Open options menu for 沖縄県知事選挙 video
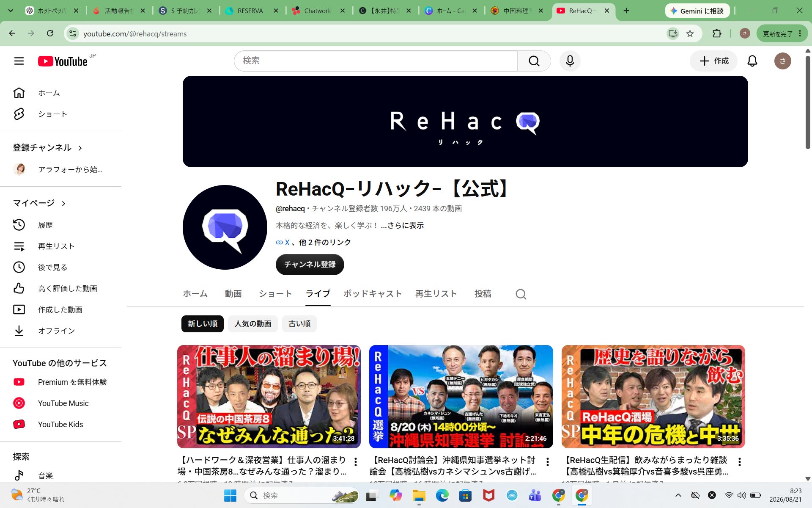812x508 pixels. [x=548, y=461]
